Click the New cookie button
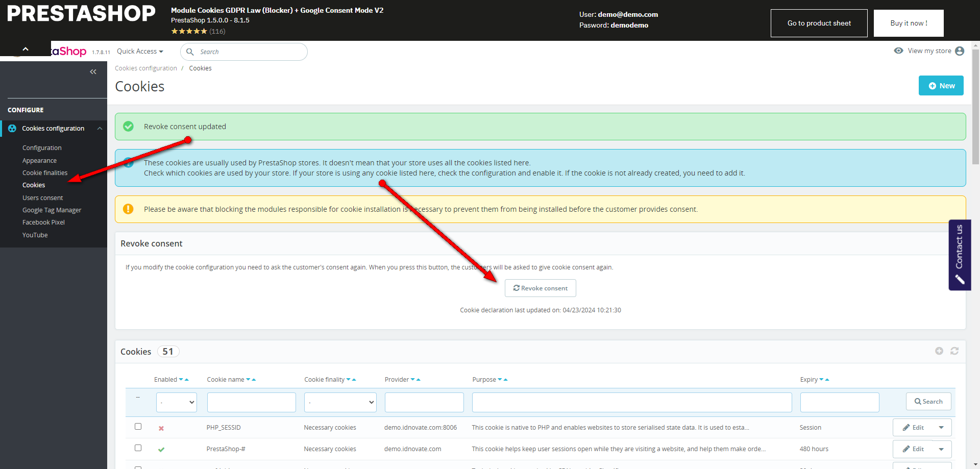980x469 pixels. click(x=941, y=86)
